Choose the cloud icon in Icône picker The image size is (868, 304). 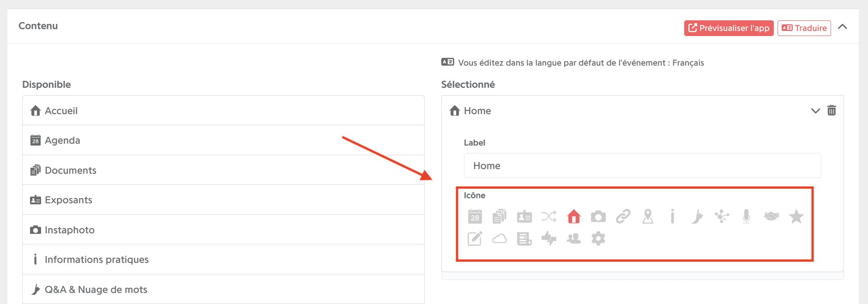[x=500, y=239]
